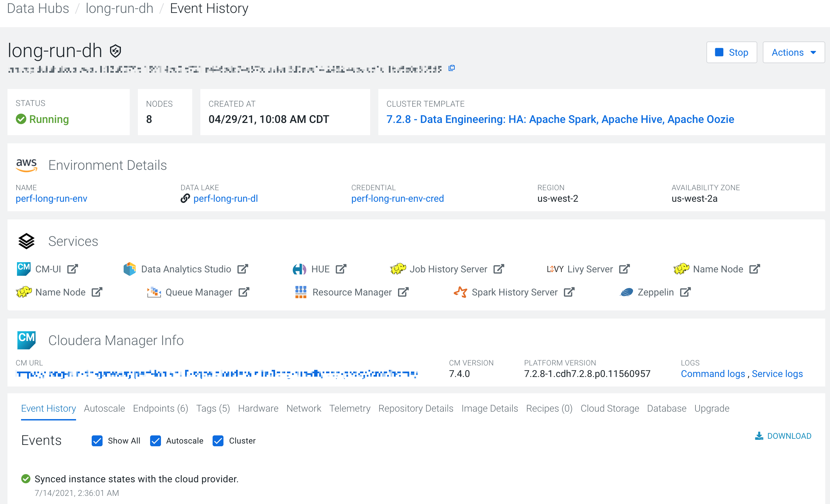Copy the cluster CRN with the copy icon
The image size is (830, 504).
[x=452, y=68]
